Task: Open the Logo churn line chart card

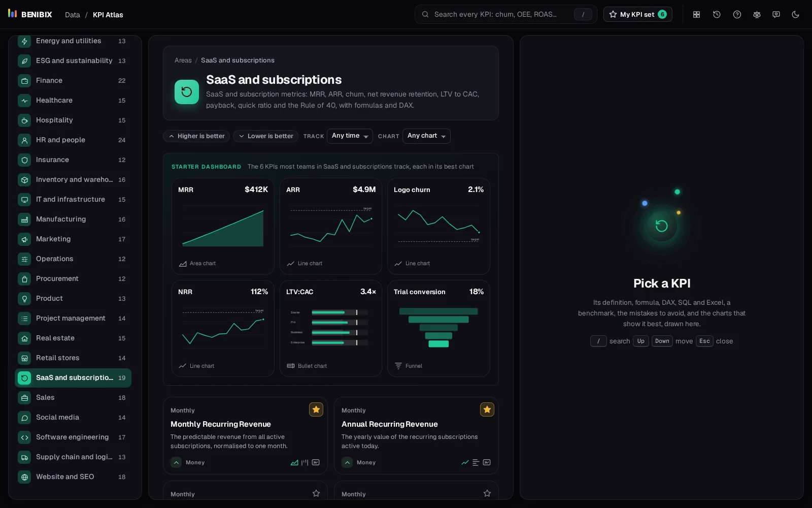Action: tap(438, 226)
